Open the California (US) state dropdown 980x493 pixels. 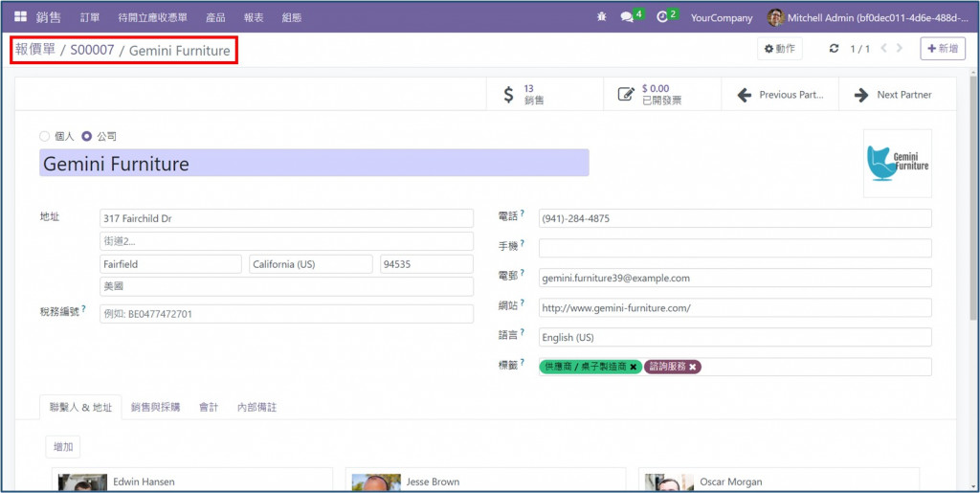(x=311, y=264)
